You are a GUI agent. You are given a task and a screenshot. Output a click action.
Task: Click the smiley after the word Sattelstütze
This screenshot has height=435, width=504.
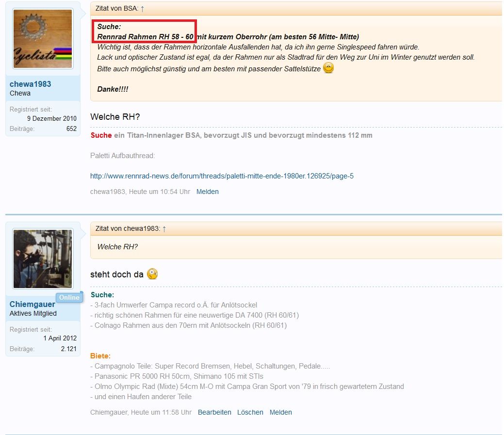(328, 68)
